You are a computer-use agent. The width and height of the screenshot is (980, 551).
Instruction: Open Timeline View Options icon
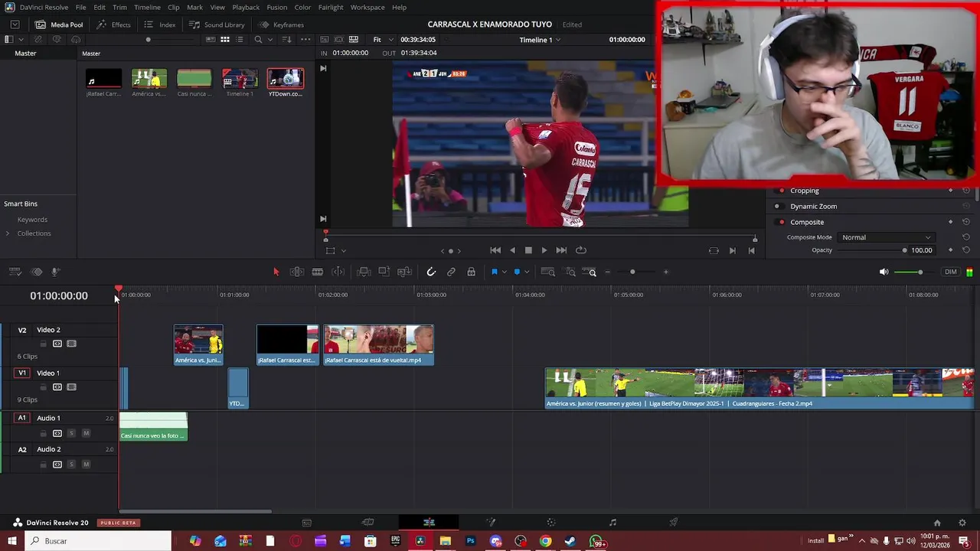[15, 272]
